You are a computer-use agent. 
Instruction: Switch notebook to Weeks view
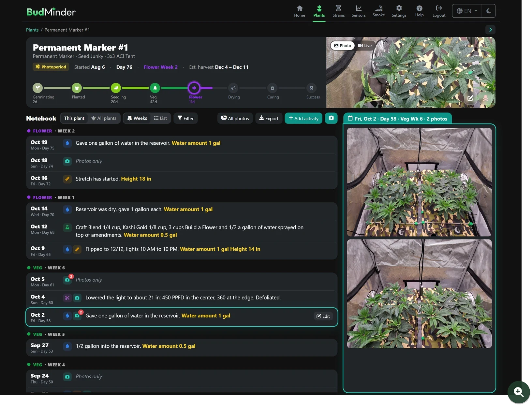137,118
